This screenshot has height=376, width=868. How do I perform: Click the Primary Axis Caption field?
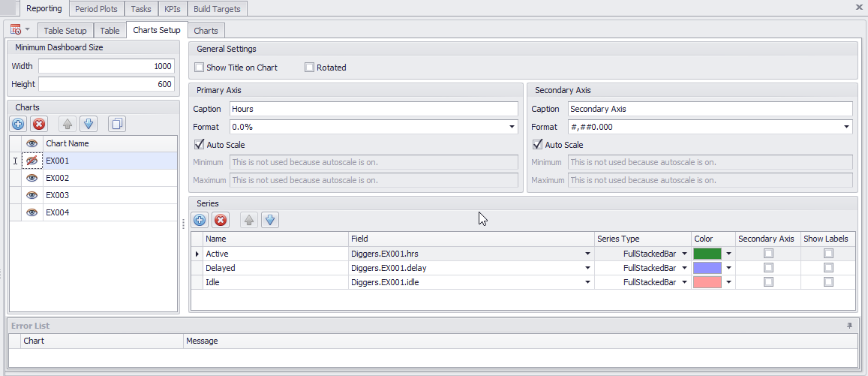(373, 110)
